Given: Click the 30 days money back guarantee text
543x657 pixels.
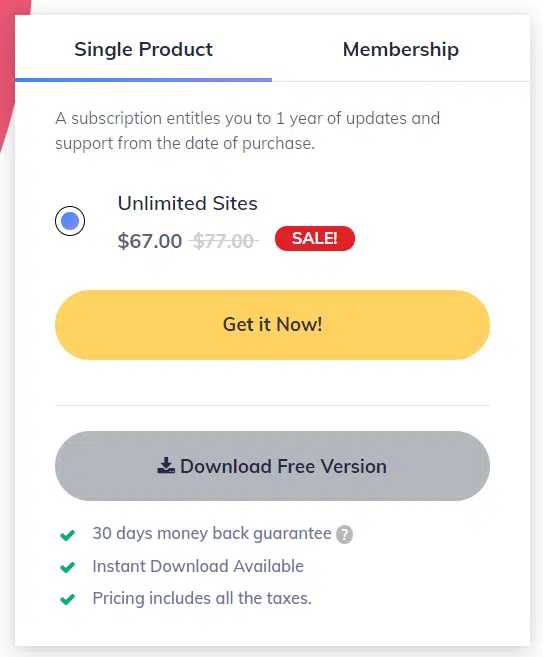Looking at the screenshot, I should click(212, 533).
